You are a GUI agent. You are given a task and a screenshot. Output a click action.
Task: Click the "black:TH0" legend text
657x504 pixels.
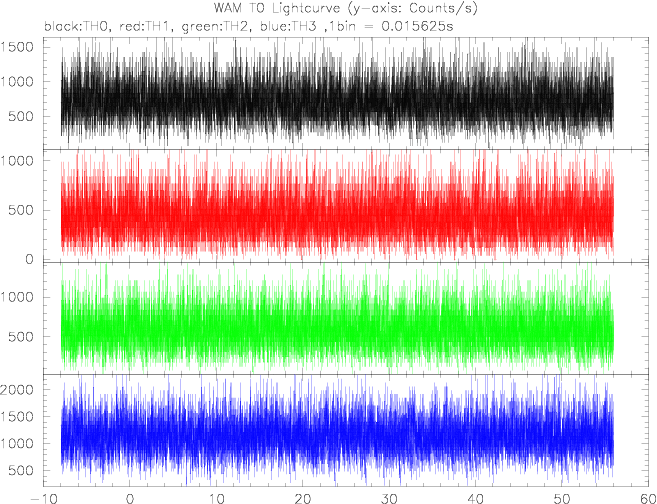(78, 27)
